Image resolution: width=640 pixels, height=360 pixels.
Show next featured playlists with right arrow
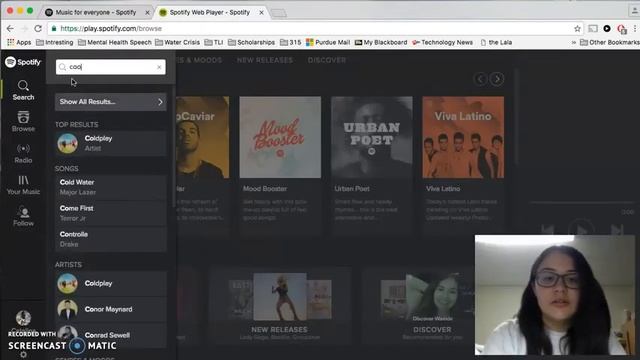[x=497, y=79]
